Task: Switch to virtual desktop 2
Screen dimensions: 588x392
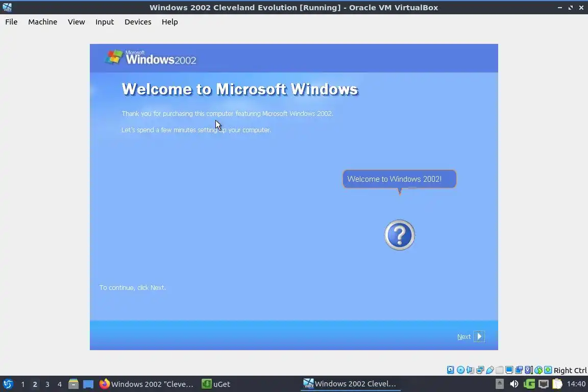Action: pos(35,384)
